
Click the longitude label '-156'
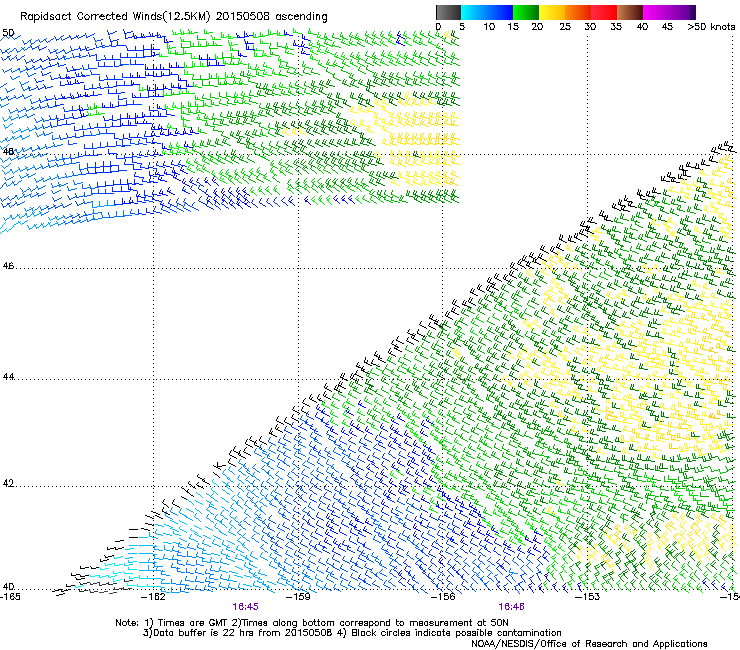(444, 597)
